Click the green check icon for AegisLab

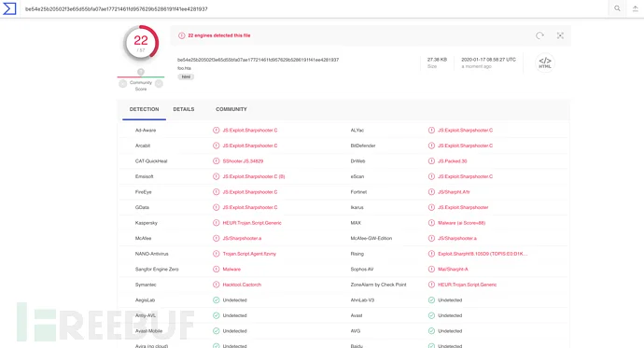tap(216, 300)
